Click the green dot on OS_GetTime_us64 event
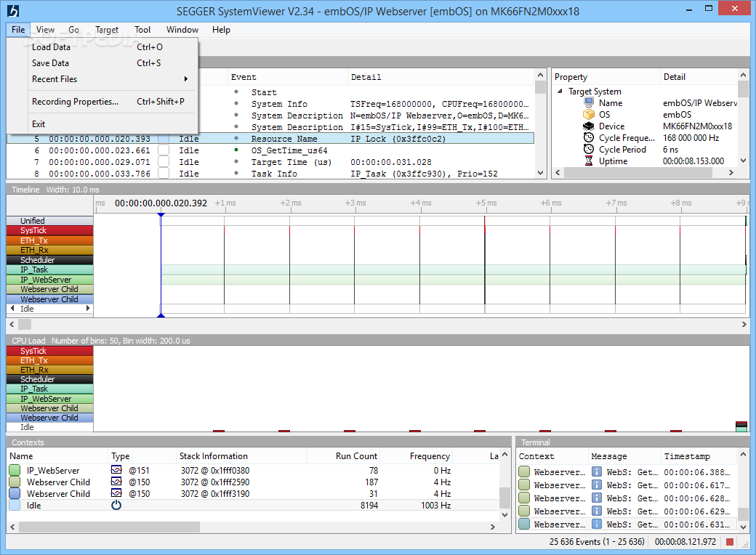756x555 pixels. tap(236, 150)
